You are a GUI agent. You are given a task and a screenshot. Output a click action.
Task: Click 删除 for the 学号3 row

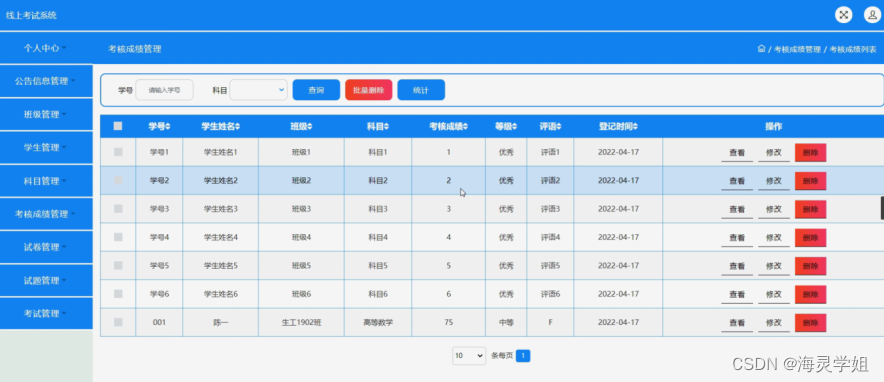811,209
